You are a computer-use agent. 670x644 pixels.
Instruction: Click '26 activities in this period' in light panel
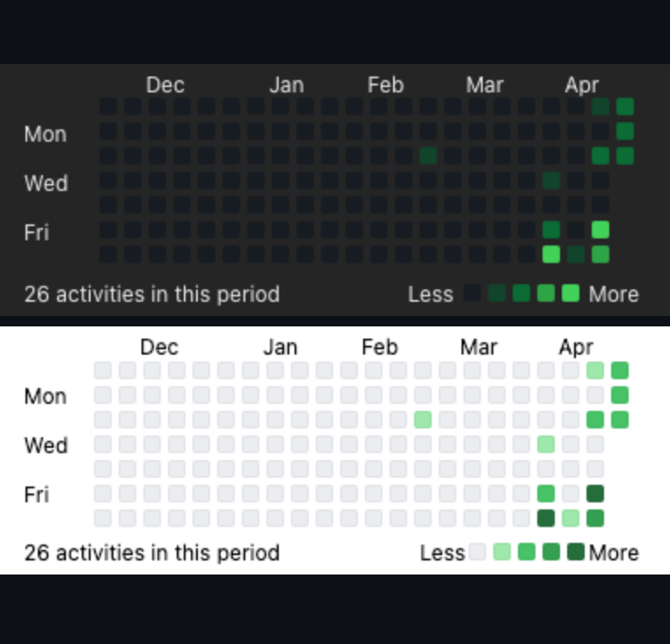152,553
